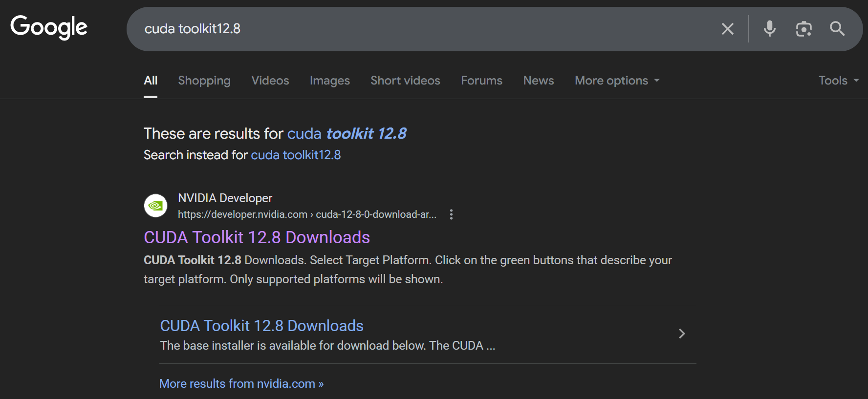Image resolution: width=868 pixels, height=399 pixels.
Task: Open the three-dot menu for NVIDIA result
Action: pyautogui.click(x=451, y=214)
